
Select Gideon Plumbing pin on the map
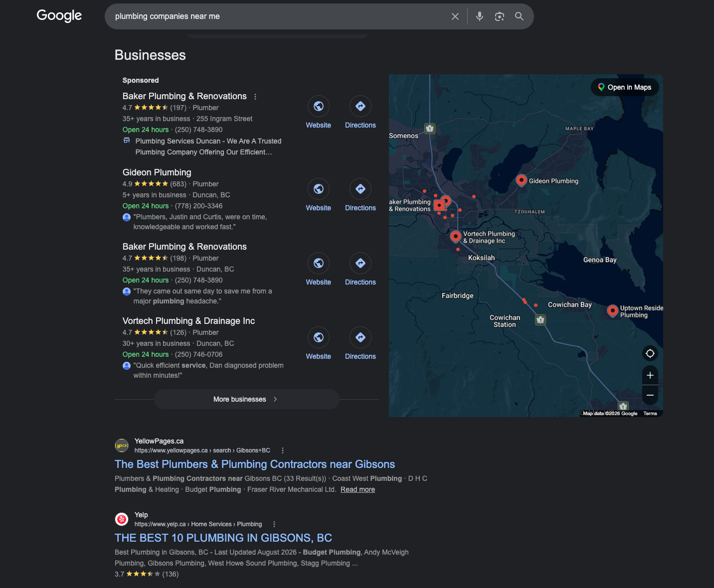pyautogui.click(x=521, y=180)
